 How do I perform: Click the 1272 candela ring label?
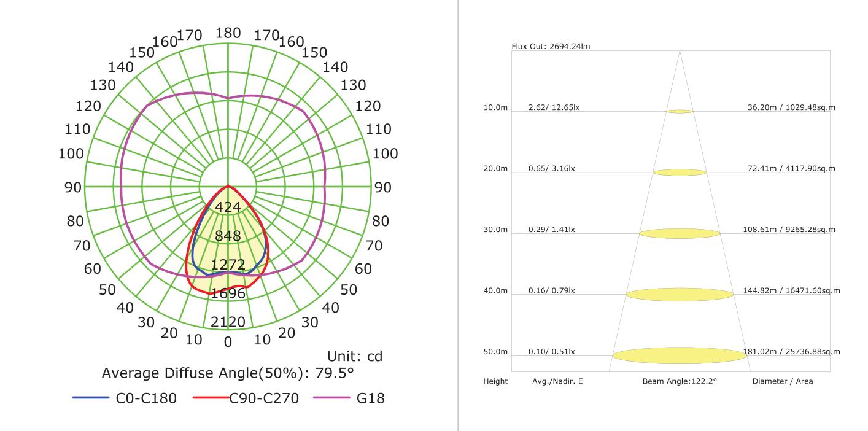(228, 265)
